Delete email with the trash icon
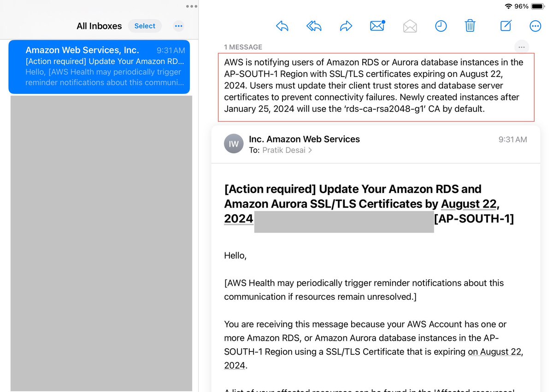Screen dimensions: 553x392 coord(470,26)
